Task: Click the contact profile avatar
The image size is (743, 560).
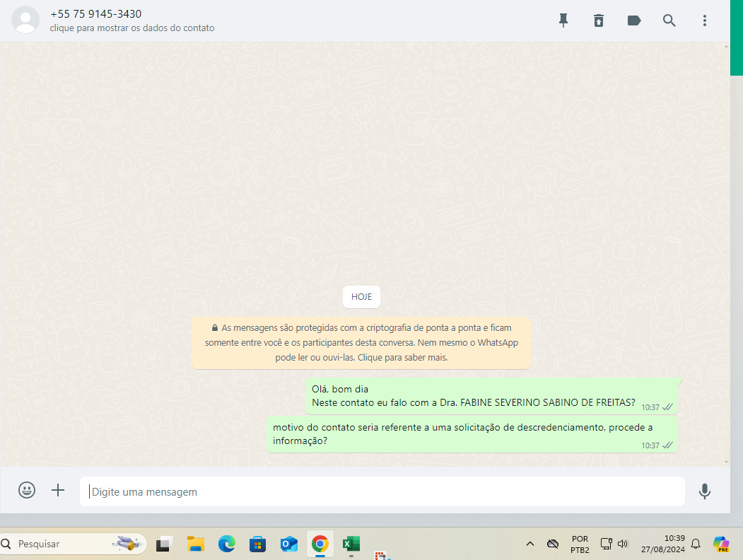Action: [x=25, y=20]
